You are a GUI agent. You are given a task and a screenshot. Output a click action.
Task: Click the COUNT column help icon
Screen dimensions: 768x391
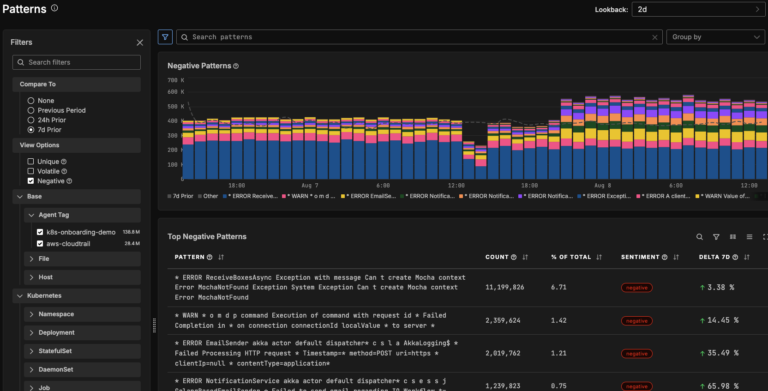(514, 257)
